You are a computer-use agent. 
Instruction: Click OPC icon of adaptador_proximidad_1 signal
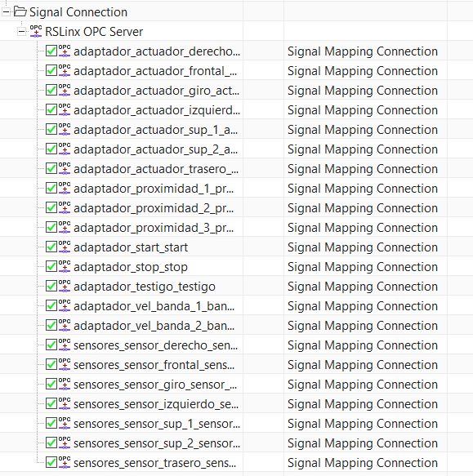click(64, 189)
